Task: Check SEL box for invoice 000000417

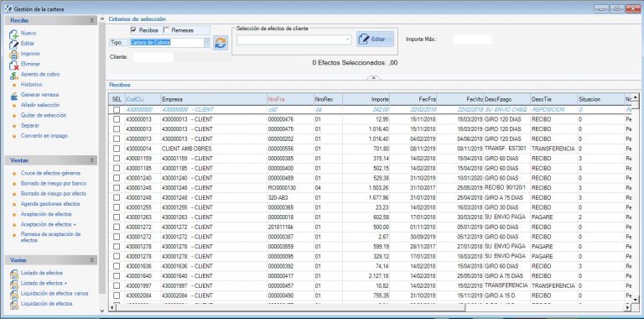Action: coord(117,276)
